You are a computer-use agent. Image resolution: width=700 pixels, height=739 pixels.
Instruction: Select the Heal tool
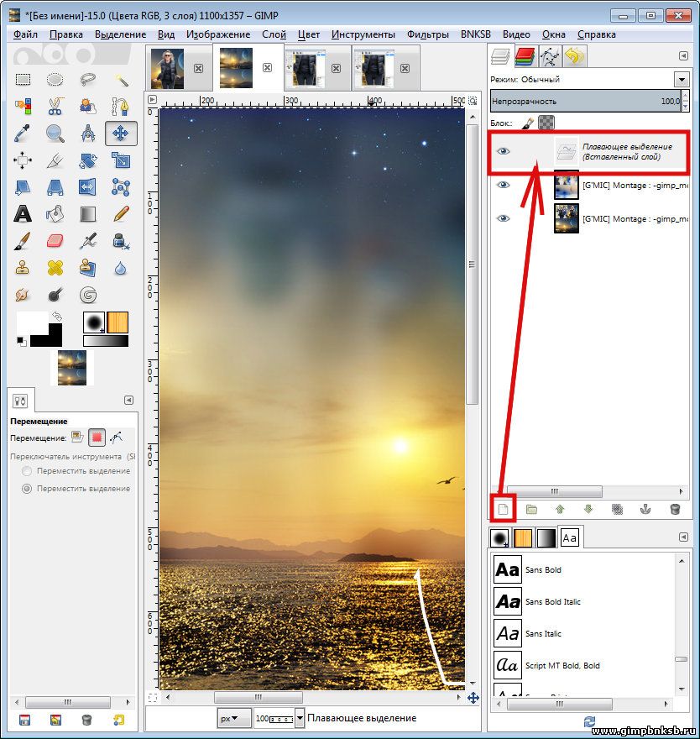pyautogui.click(x=55, y=268)
